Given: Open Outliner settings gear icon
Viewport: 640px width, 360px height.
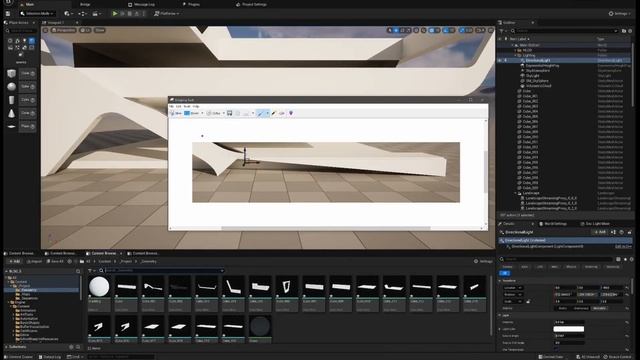Looking at the screenshot, I should tap(631, 31).
